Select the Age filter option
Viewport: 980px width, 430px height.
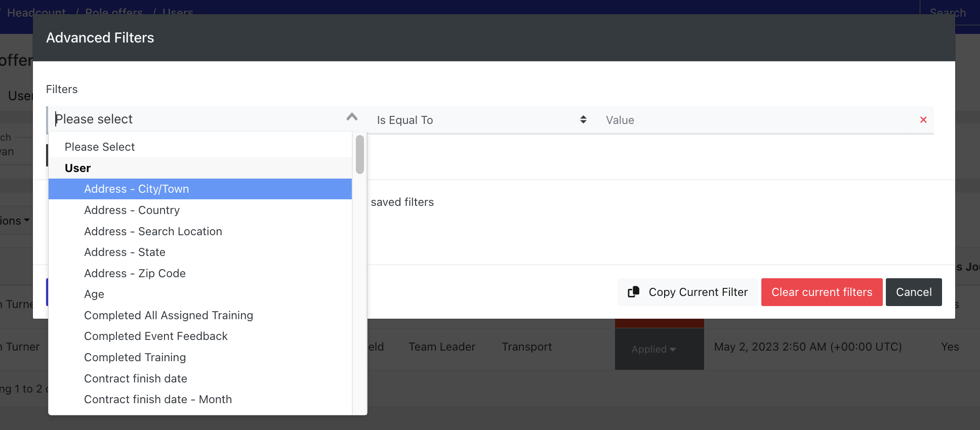[94, 294]
